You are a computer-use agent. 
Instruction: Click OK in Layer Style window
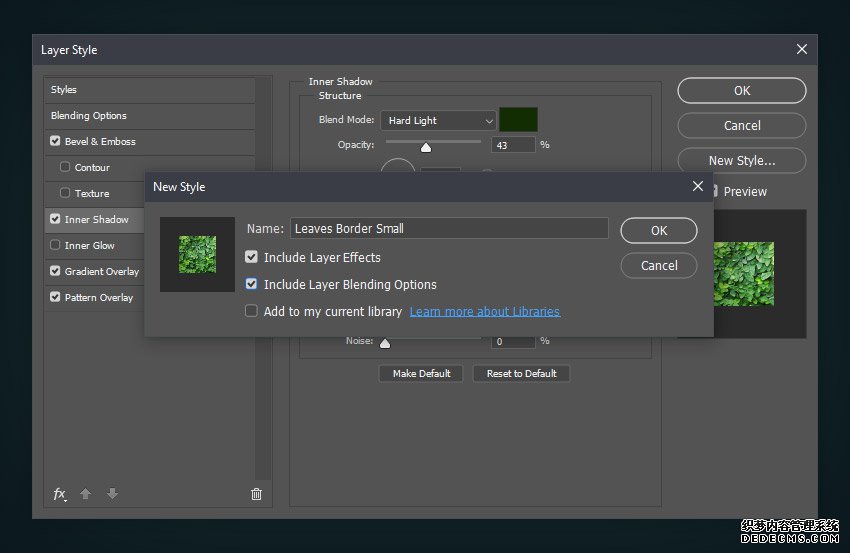coord(742,91)
